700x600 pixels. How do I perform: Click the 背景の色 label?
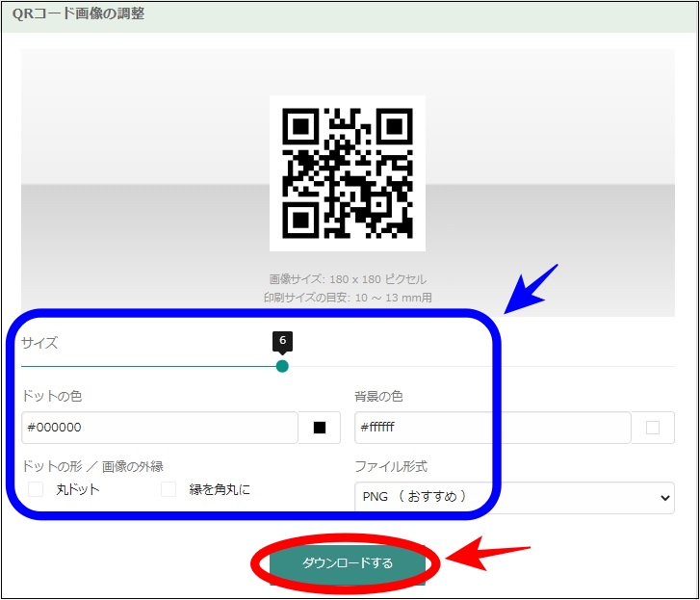pos(378,396)
